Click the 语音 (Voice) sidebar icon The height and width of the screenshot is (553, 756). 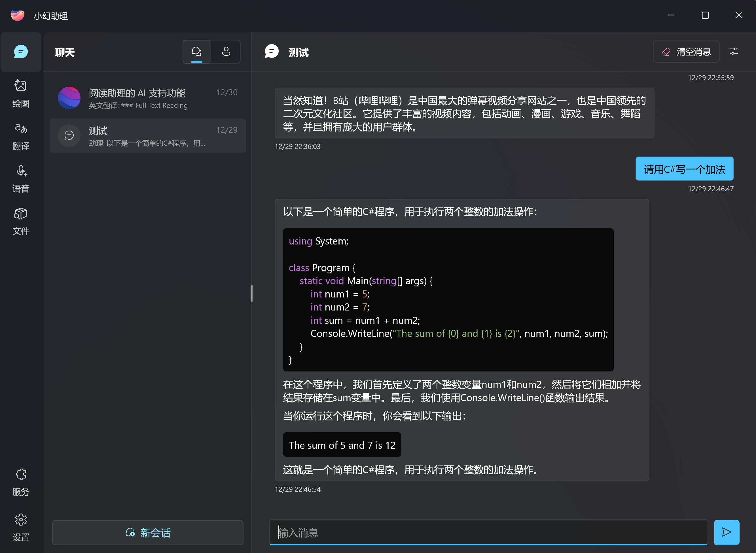point(20,179)
